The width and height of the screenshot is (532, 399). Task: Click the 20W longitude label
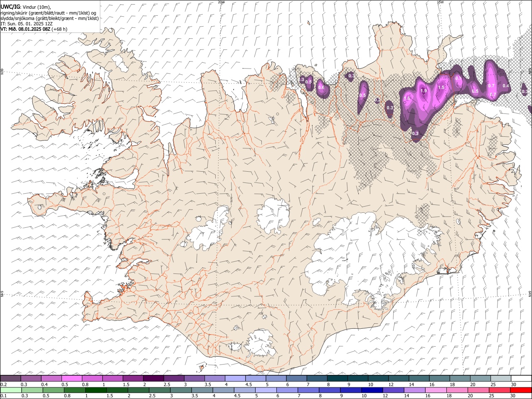pos(221,2)
